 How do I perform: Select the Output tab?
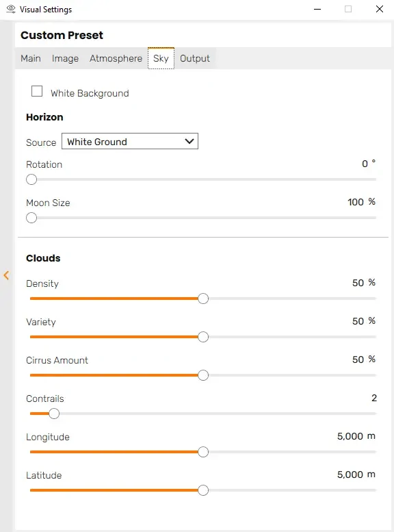click(195, 58)
